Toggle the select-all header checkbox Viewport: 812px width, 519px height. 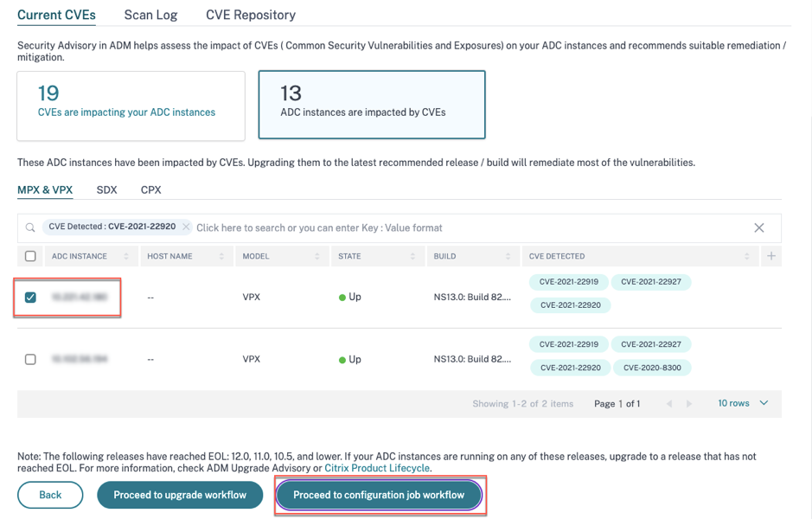click(30, 256)
